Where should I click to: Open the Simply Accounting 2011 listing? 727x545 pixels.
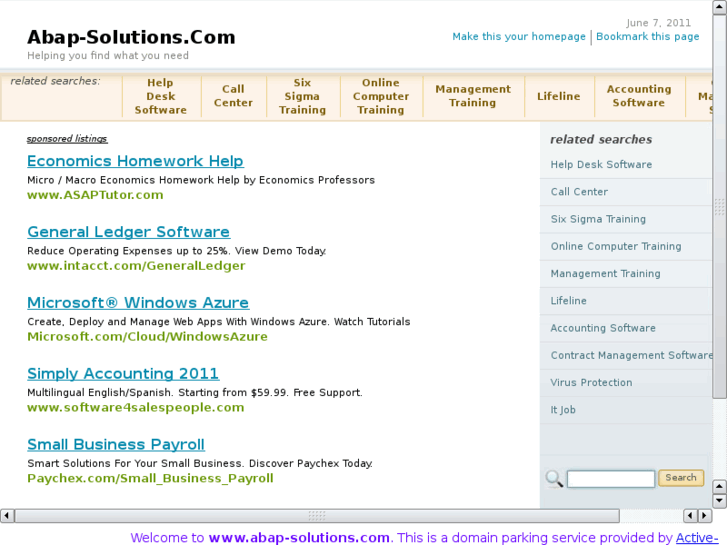(x=123, y=374)
